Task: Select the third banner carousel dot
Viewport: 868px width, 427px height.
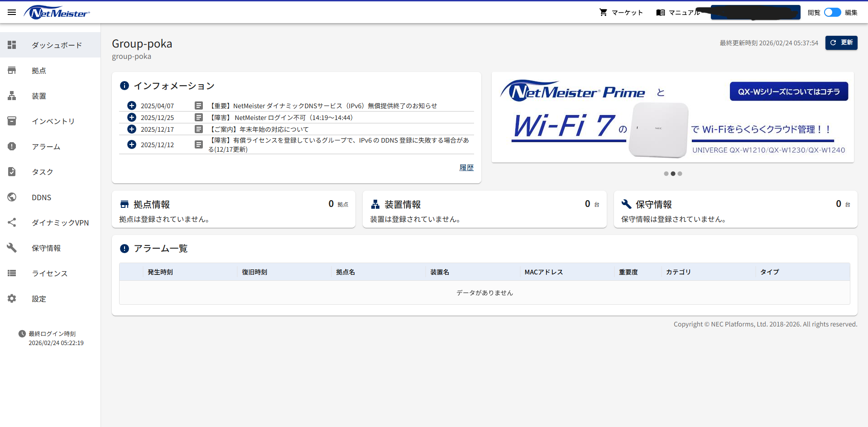Action: [680, 173]
